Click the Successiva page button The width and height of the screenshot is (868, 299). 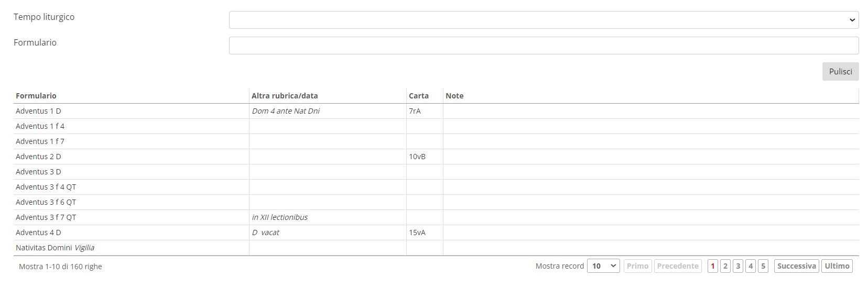pyautogui.click(x=797, y=266)
